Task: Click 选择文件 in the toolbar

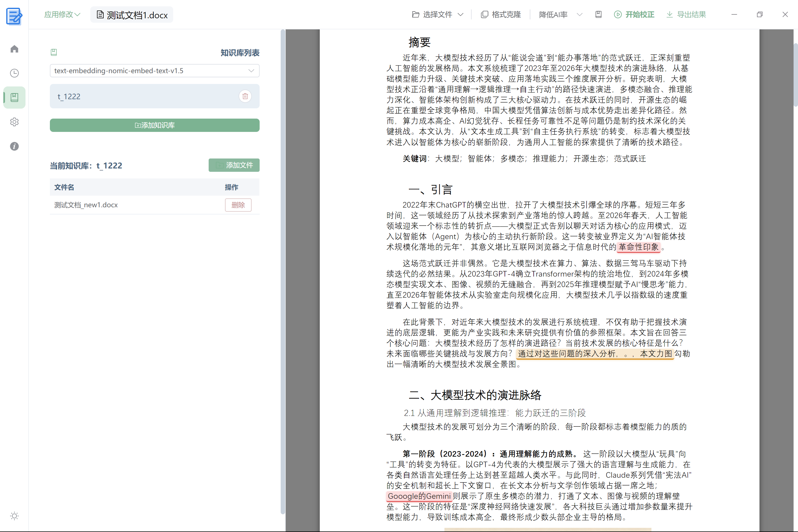Action: pyautogui.click(x=432, y=15)
